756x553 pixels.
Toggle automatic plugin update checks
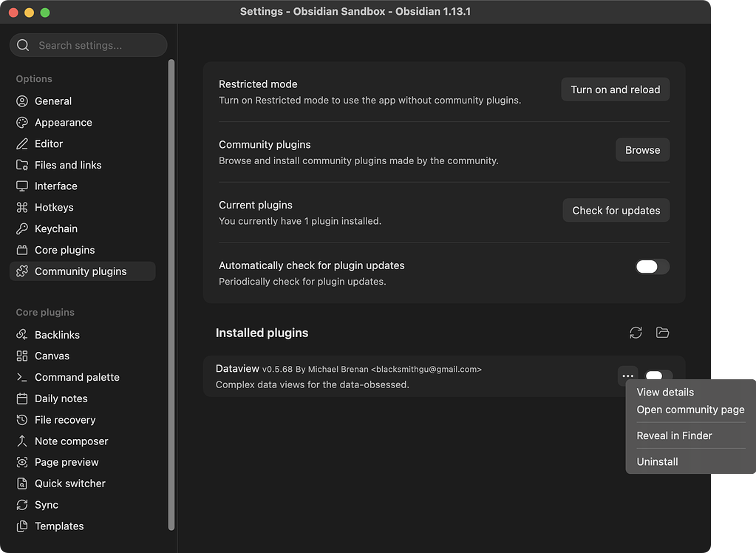653,266
